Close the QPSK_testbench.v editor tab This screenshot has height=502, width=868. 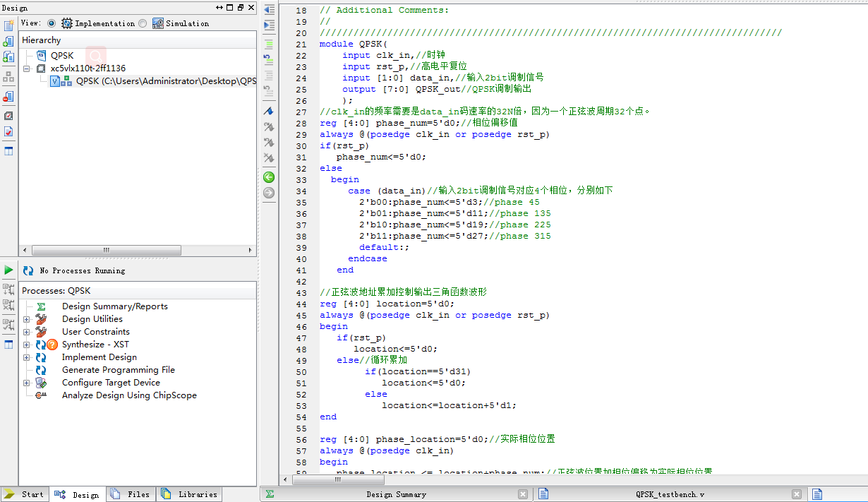click(x=796, y=494)
